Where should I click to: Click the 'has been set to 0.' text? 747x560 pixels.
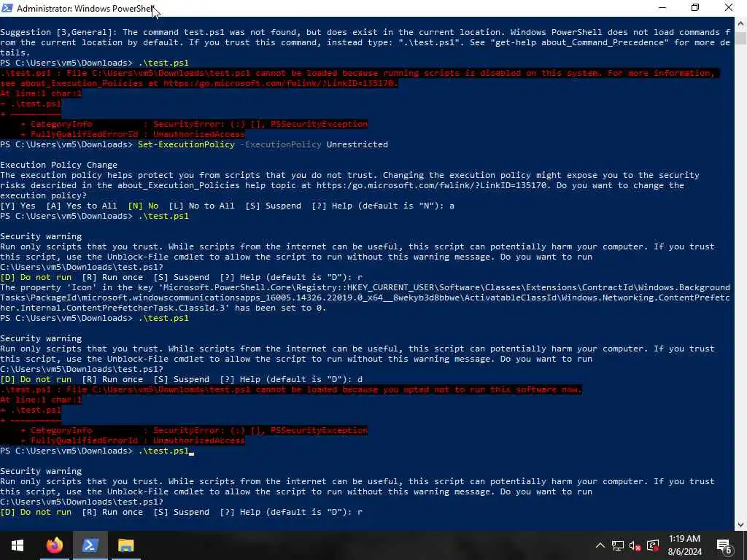[x=280, y=308]
